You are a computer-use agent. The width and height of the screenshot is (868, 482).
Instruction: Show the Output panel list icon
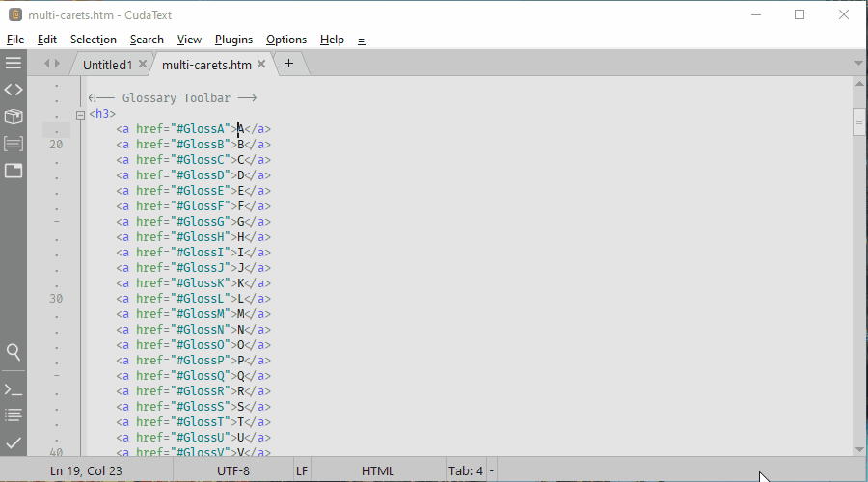pyautogui.click(x=14, y=415)
